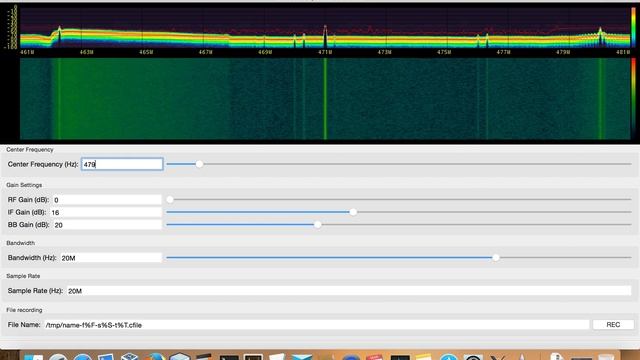Click the bright 471M line in waterfall
Image resolution: width=640 pixels, height=360 pixels.
[x=325, y=98]
